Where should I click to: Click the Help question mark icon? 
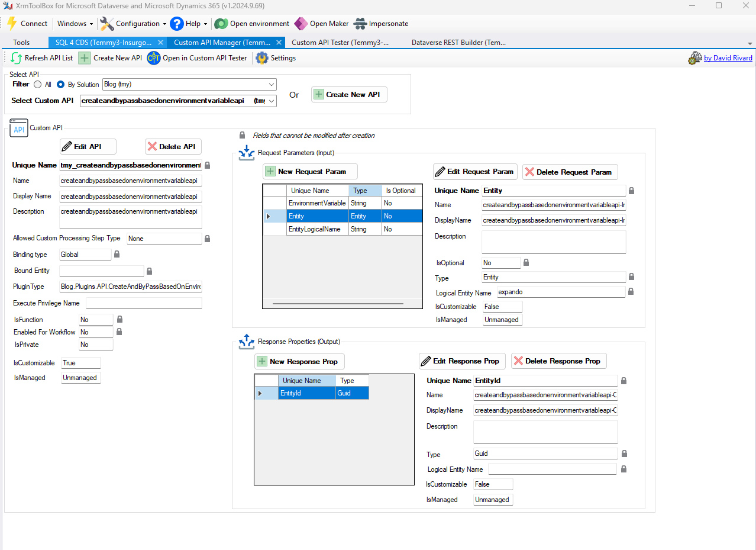coord(177,24)
